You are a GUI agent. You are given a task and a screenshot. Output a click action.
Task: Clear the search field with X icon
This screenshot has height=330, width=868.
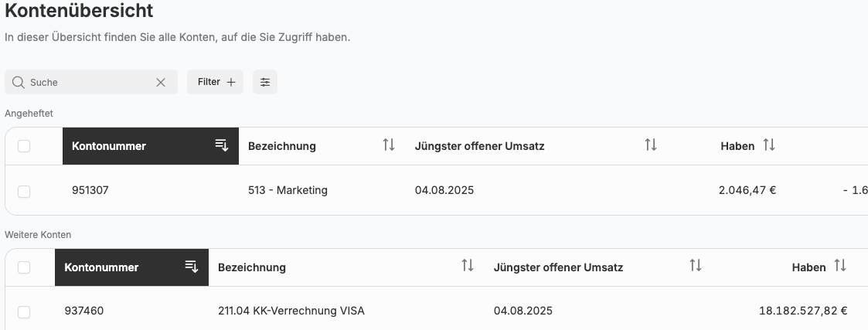161,82
